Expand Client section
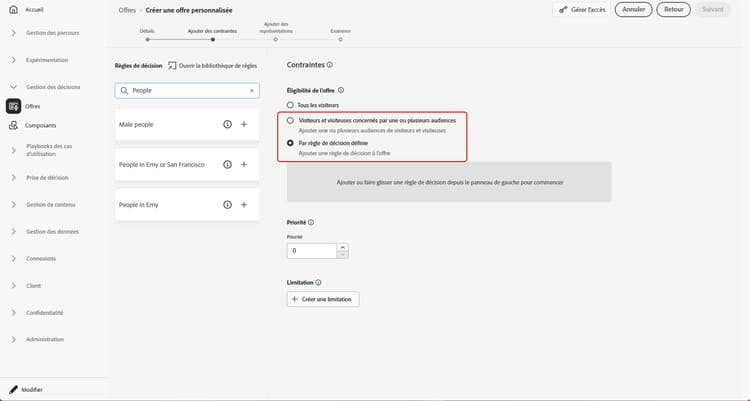Image resolution: width=750 pixels, height=401 pixels. click(x=13, y=286)
